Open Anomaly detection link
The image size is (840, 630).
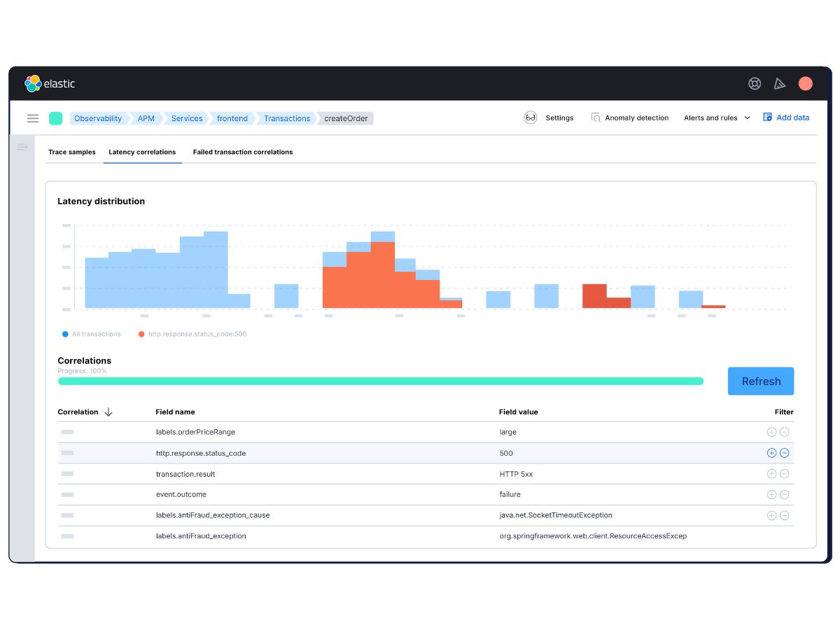click(x=636, y=118)
